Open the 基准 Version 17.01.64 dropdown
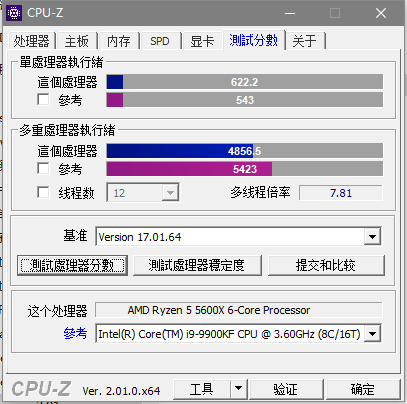The image size is (407, 404). (x=372, y=237)
